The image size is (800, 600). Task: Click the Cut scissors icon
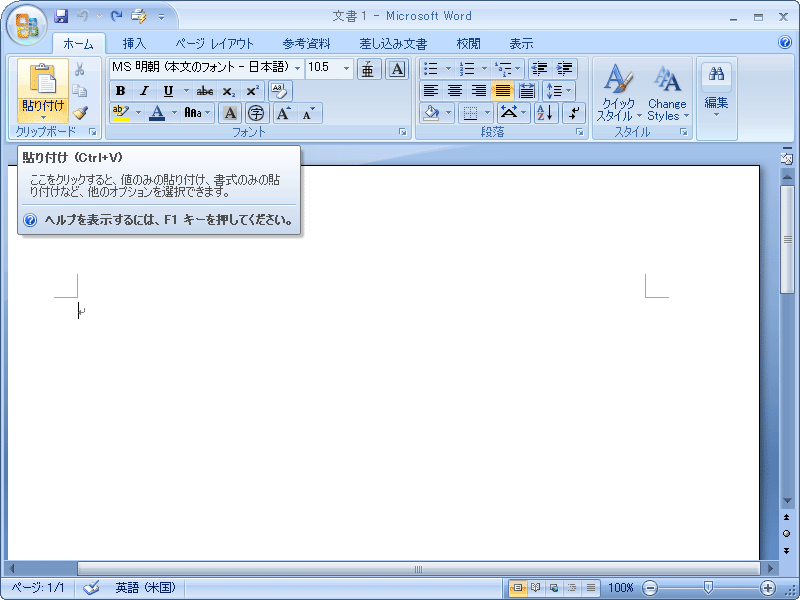[80, 68]
